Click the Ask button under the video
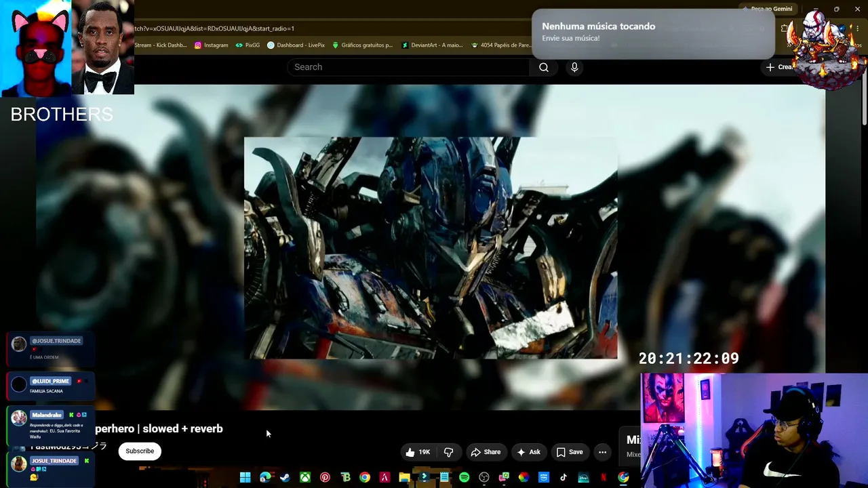Screen dimensions: 868x488 528,452
